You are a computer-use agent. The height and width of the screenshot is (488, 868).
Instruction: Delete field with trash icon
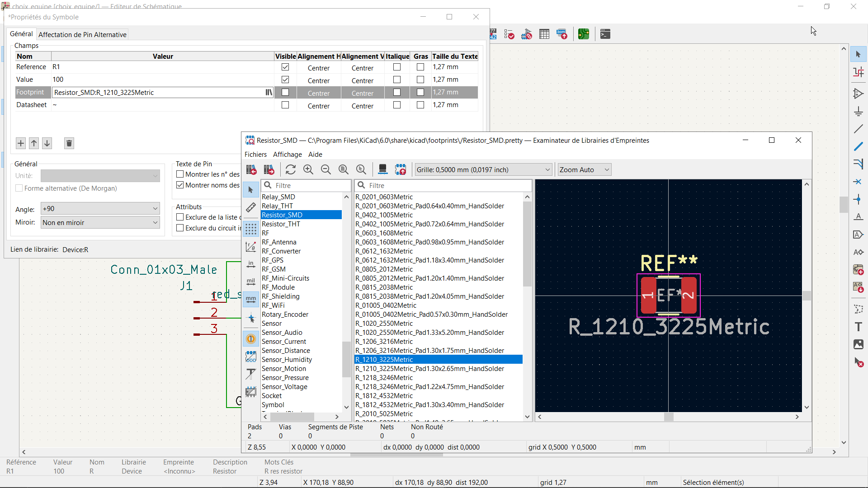pos(69,144)
